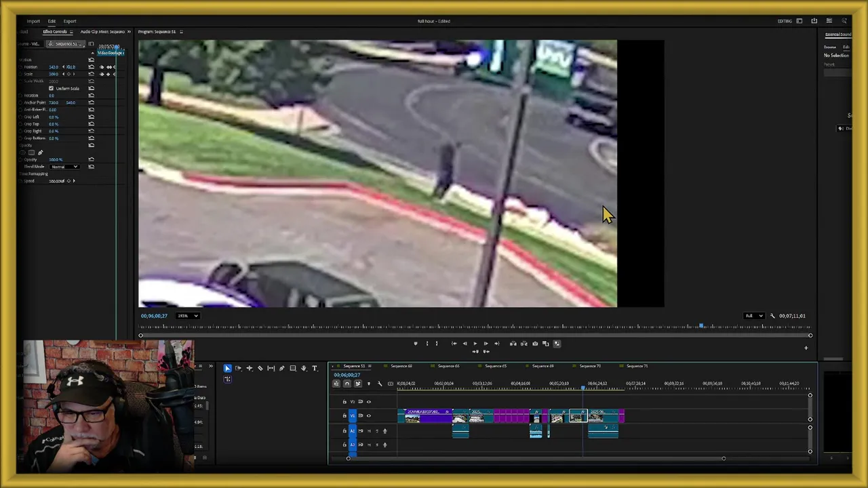
Task: Select the Type tool
Action: (314, 368)
